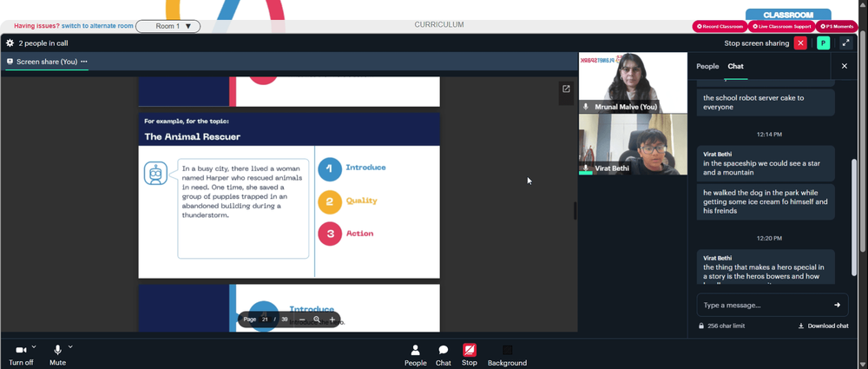Click the Type a message input field

tap(765, 305)
